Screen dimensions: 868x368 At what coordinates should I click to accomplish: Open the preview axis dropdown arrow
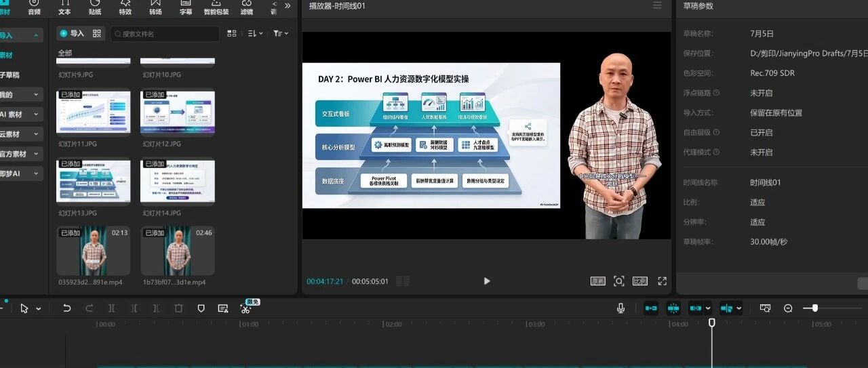click(x=738, y=308)
